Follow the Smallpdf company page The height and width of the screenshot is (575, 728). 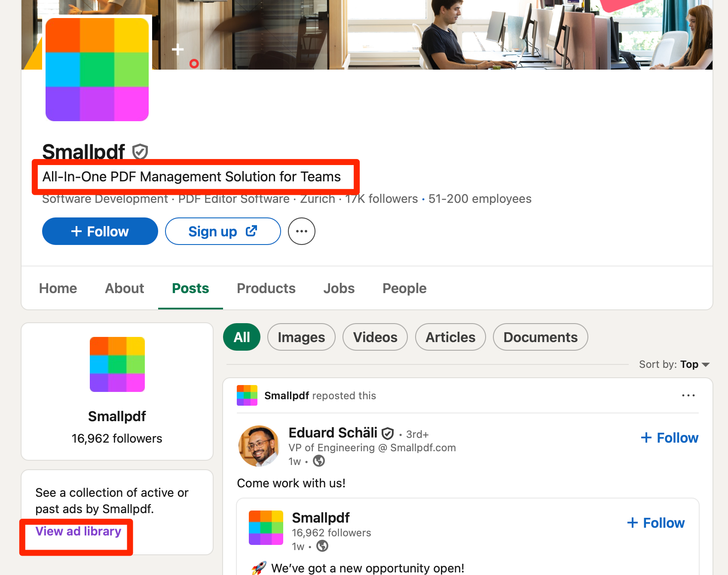pos(100,231)
